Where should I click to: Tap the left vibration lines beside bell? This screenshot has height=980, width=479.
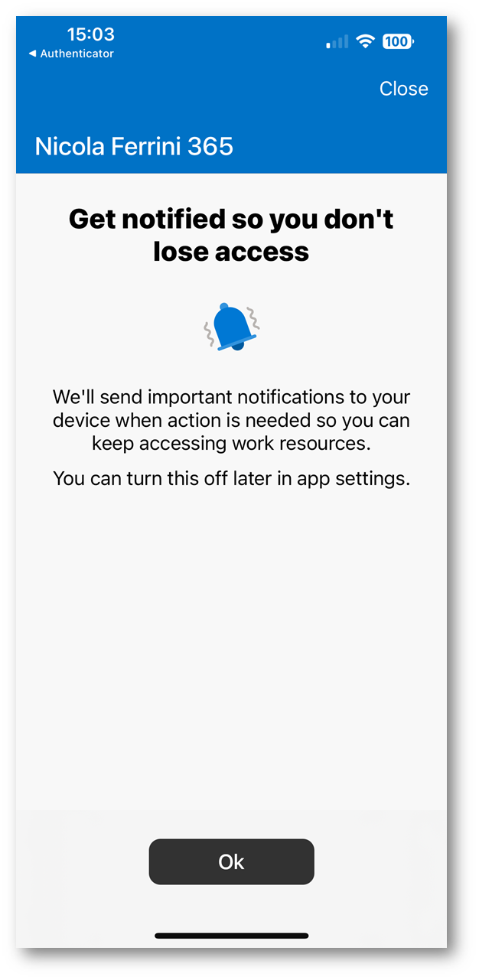[x=207, y=334]
